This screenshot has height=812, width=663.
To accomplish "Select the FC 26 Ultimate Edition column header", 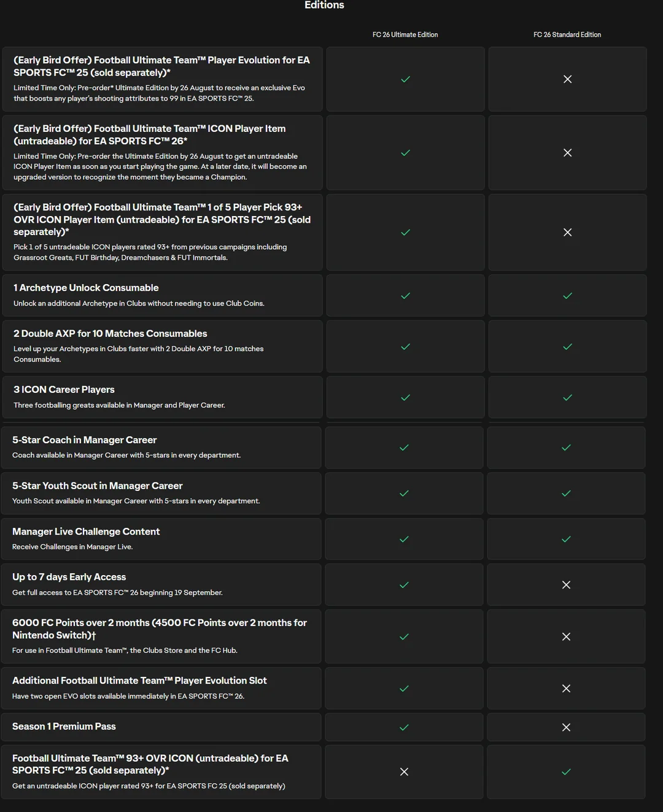I will (x=405, y=35).
